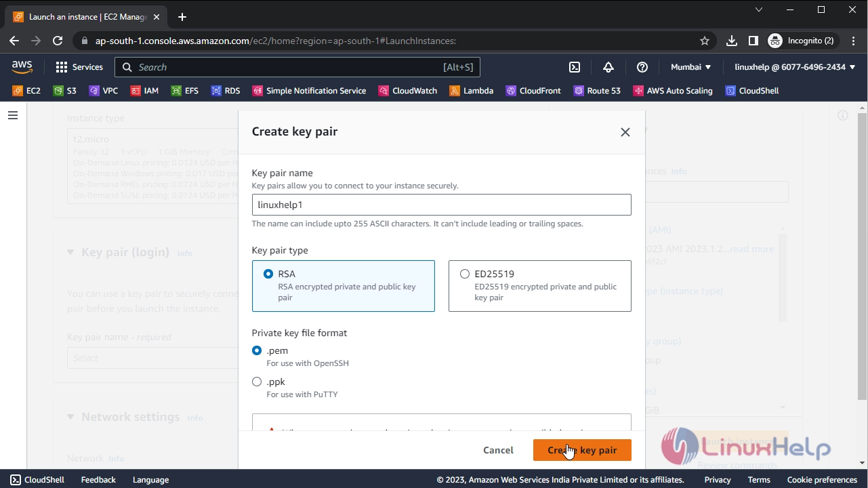This screenshot has height=488, width=868.
Task: Collapse the Network settings section
Action: pos(70,417)
